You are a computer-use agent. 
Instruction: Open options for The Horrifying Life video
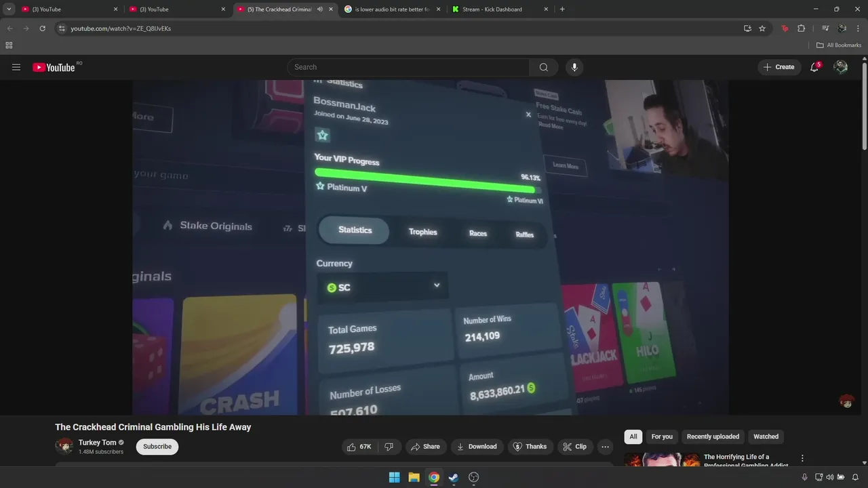coord(802,459)
